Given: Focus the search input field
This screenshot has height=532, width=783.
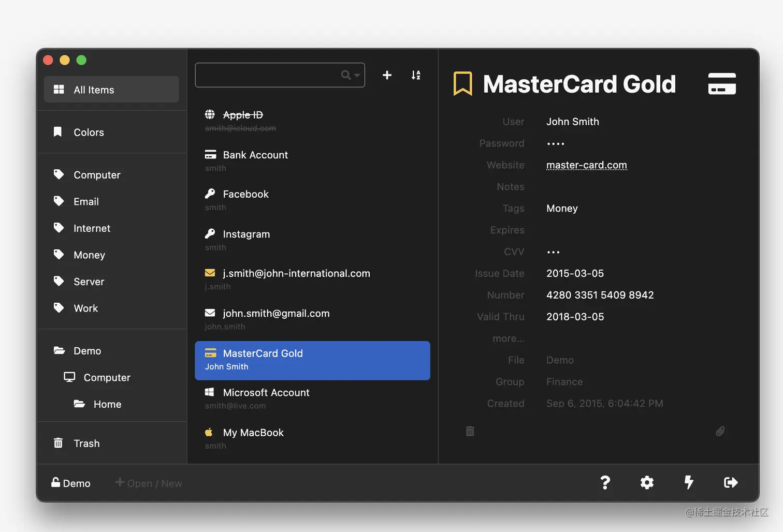Looking at the screenshot, I should coord(280,75).
